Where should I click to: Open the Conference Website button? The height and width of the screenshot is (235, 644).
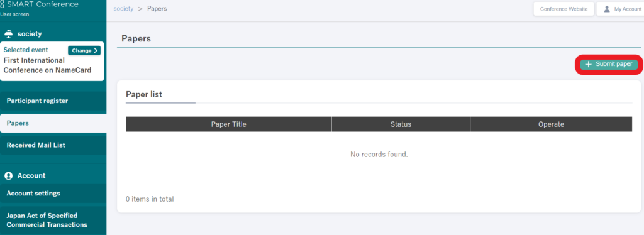(x=563, y=9)
